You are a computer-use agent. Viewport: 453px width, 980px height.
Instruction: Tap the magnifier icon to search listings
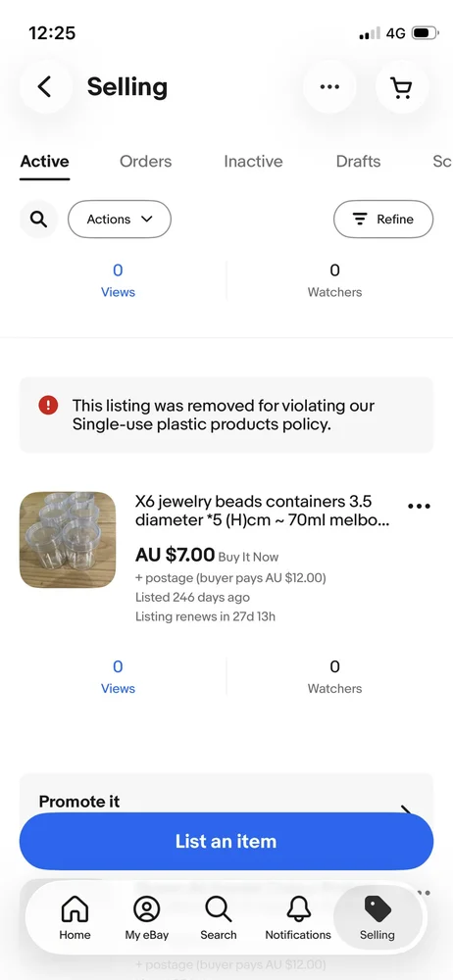[39, 220]
